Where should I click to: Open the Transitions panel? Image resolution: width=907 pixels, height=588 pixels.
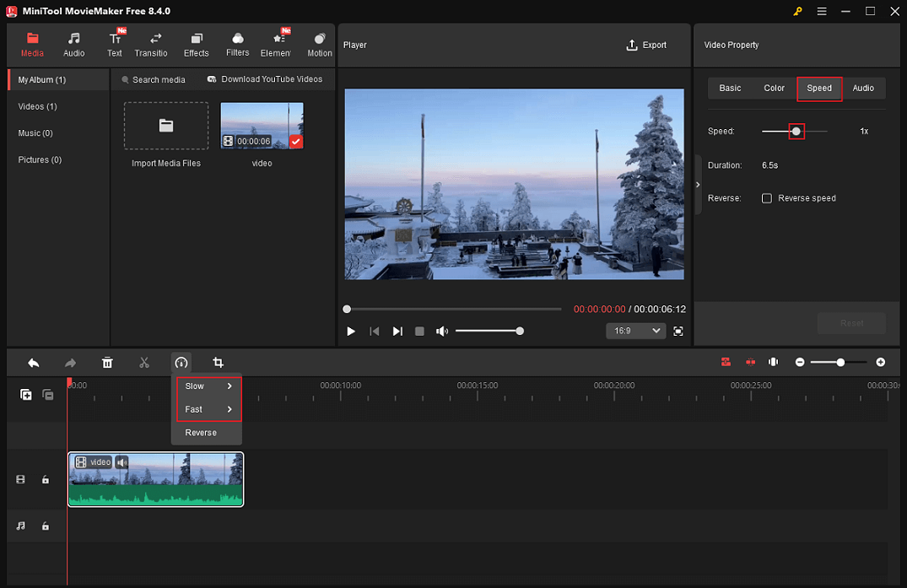click(151, 44)
